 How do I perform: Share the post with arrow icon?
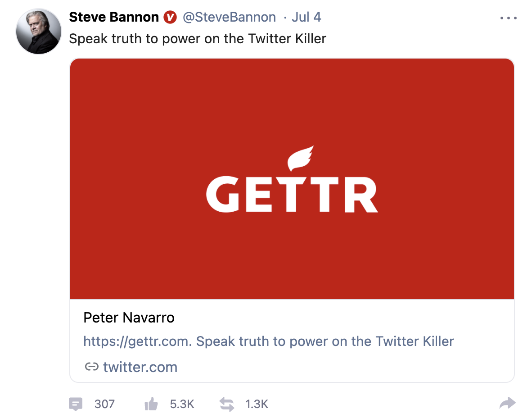click(x=508, y=403)
